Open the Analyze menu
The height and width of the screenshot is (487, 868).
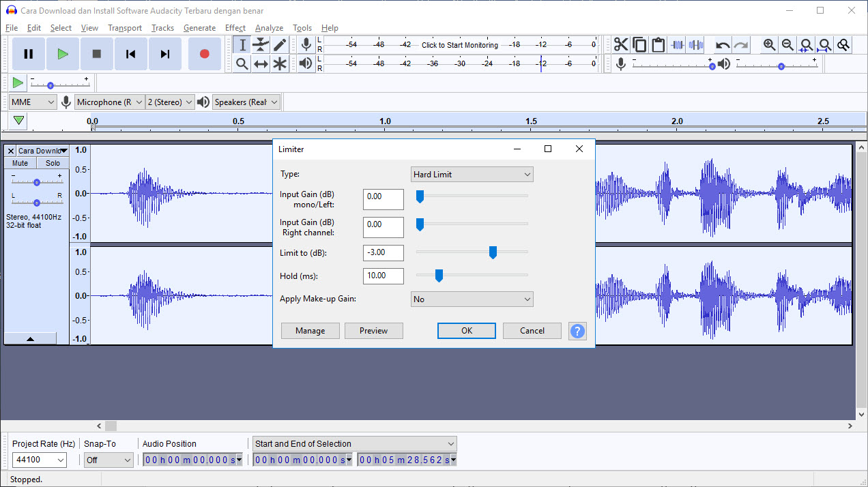(x=269, y=28)
